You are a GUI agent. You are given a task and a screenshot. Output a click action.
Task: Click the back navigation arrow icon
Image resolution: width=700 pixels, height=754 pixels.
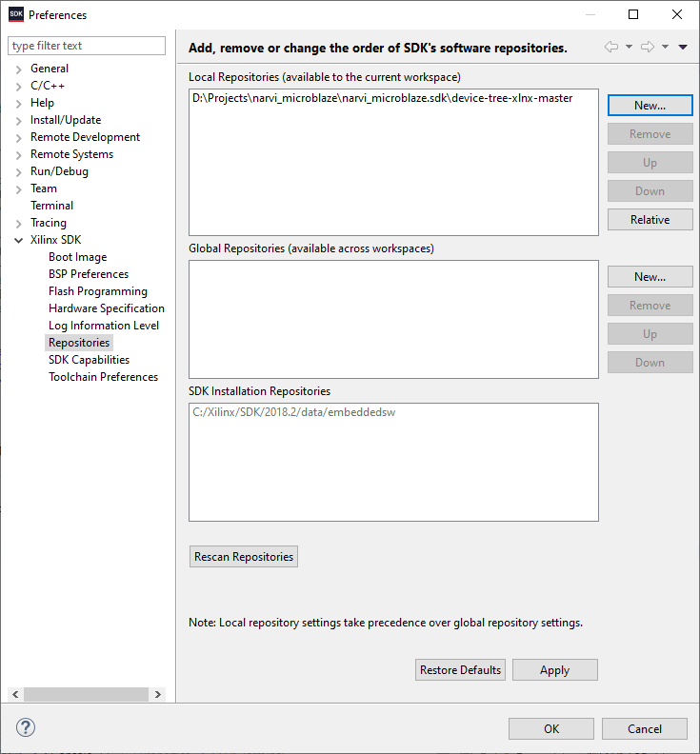610,48
